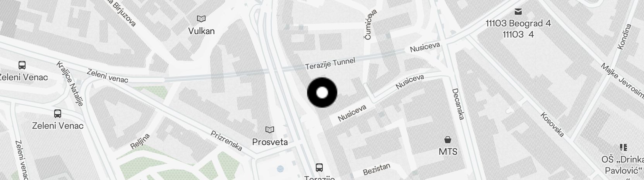Click the MTS store label
644x180 pixels.
[x=448, y=151]
